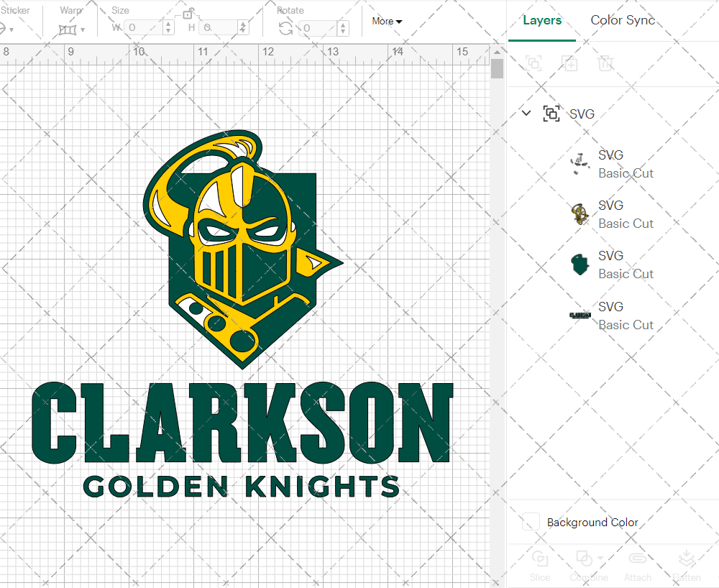Collapse the SVG layer group
This screenshot has height=588, width=719.
(526, 113)
